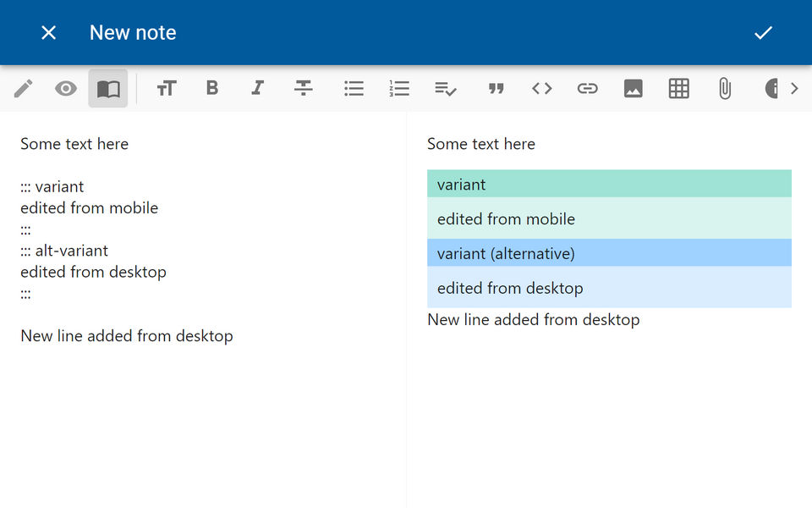Attach a file with paperclip icon
The image size is (812, 508).
click(725, 88)
